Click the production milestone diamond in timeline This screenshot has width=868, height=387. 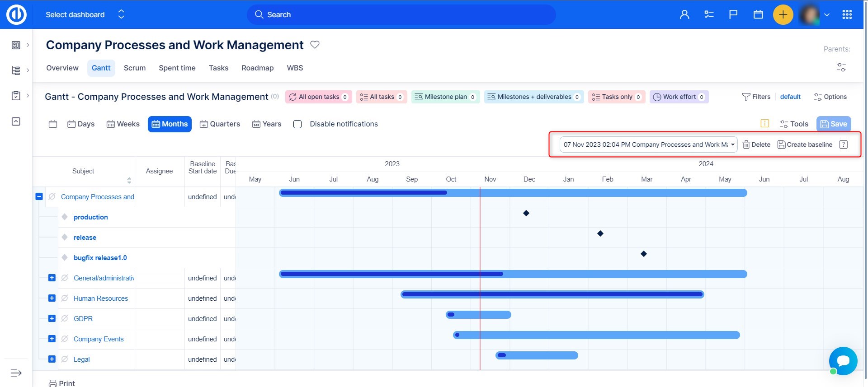(526, 213)
